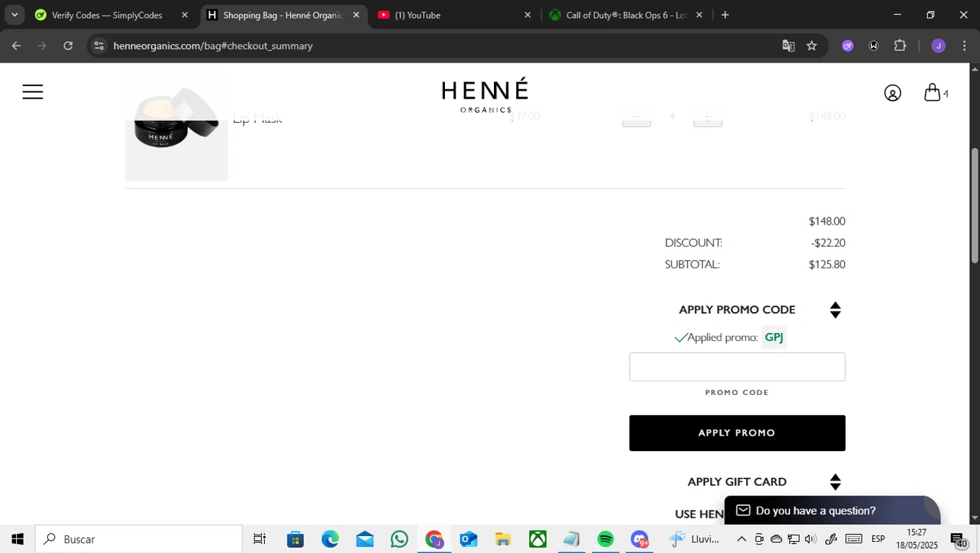Viewport: 980px width, 553px height.
Task: Open the taskbar clock showing 15:27
Action: [x=917, y=539]
